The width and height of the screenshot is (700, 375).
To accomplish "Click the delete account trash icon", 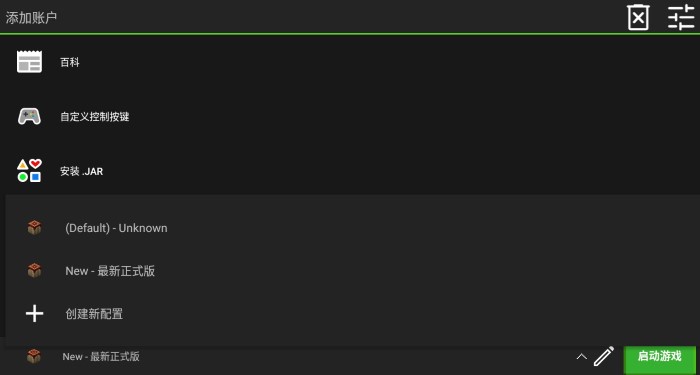I will 638,18.
